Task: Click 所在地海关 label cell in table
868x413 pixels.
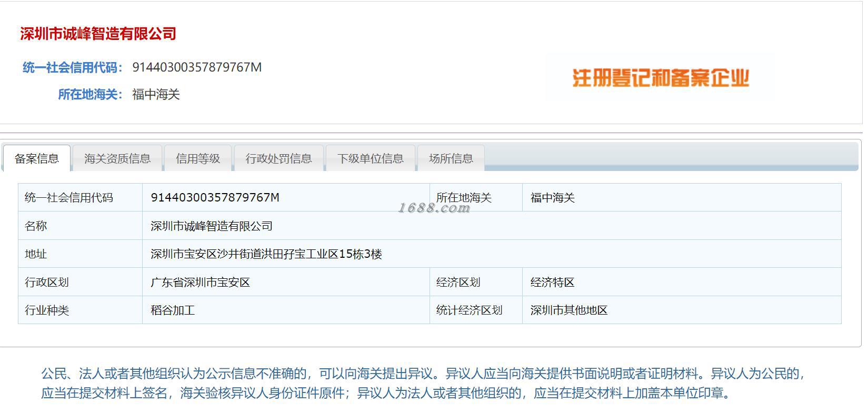Action: (x=476, y=197)
